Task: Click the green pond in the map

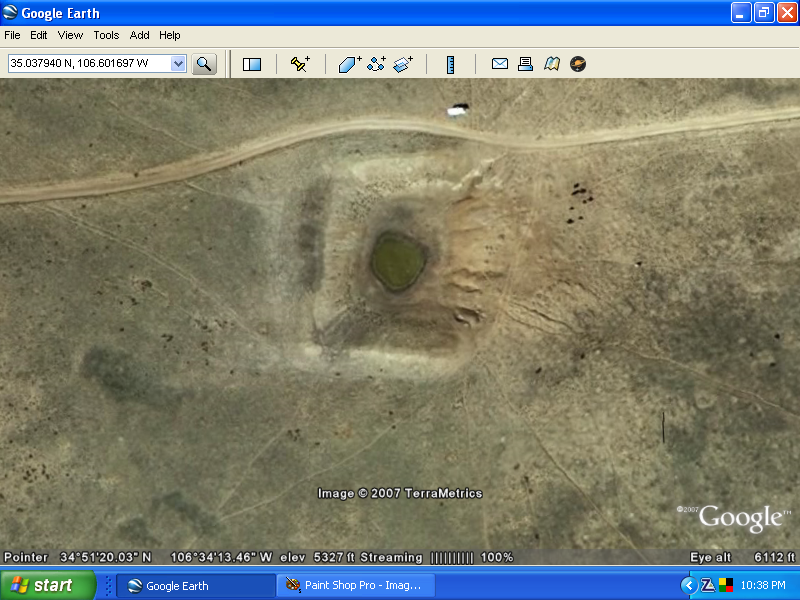Action: click(x=398, y=261)
